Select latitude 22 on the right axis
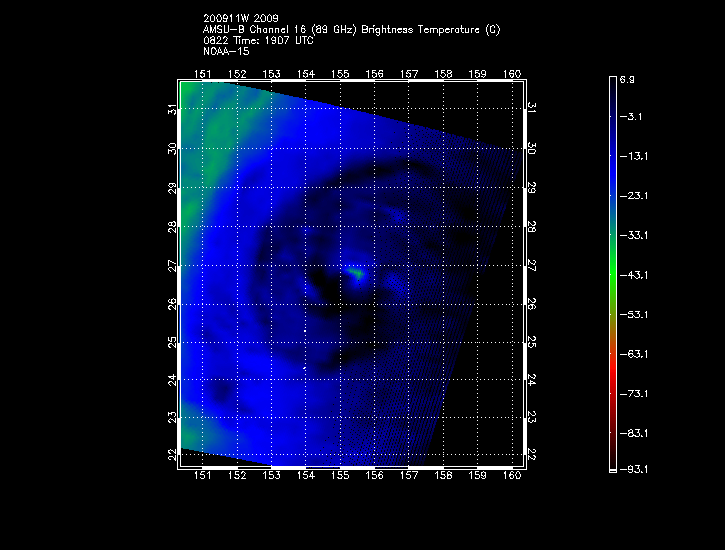 532,454
